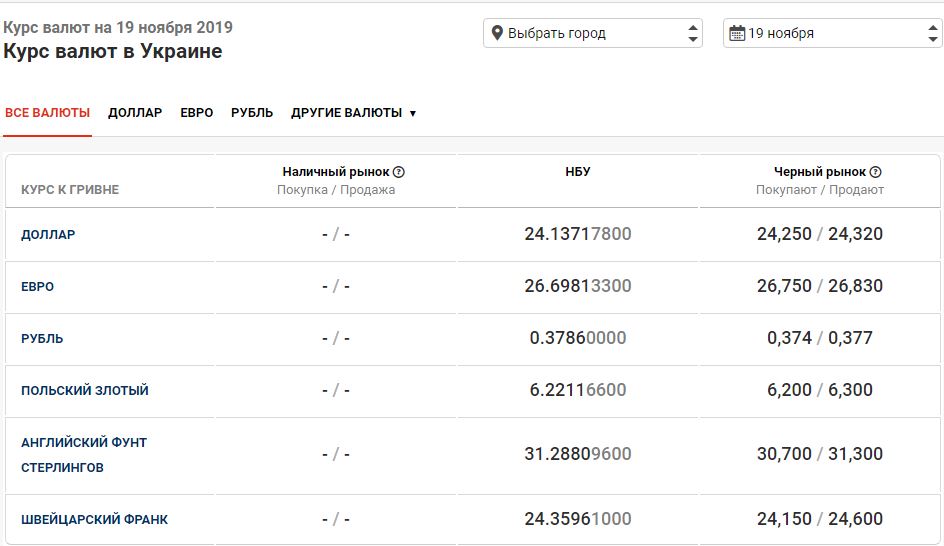Click the Наличный рынок column header
The image size is (944, 546).
[x=336, y=172]
